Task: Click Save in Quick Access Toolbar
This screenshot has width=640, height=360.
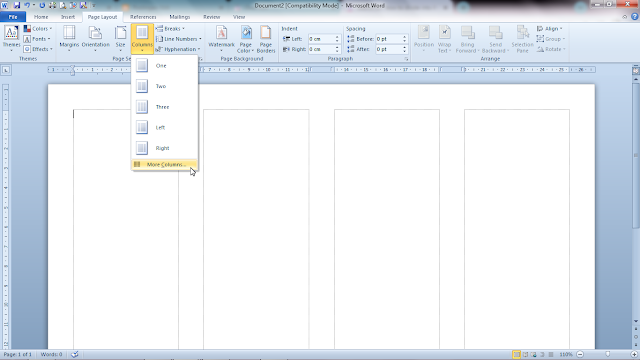Action: coord(17,5)
